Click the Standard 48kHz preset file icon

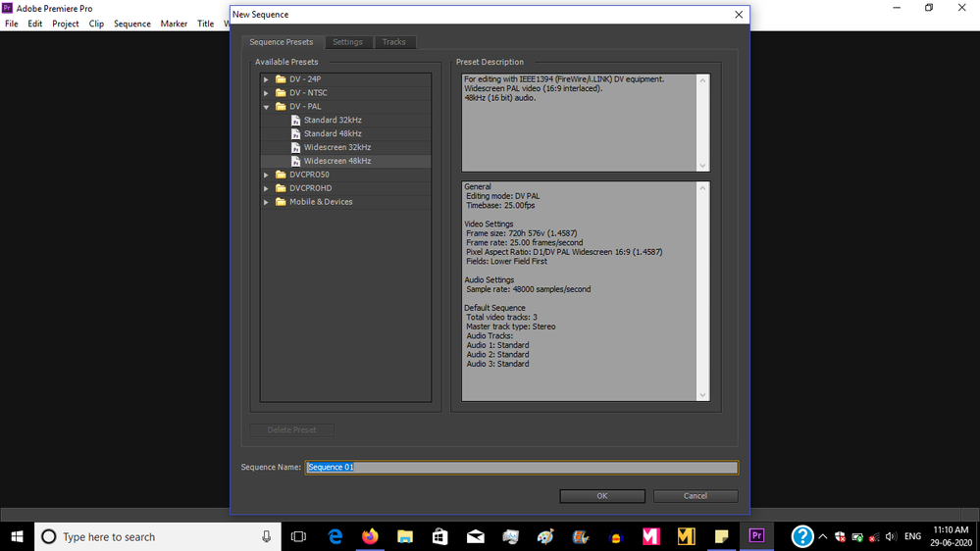tap(295, 133)
